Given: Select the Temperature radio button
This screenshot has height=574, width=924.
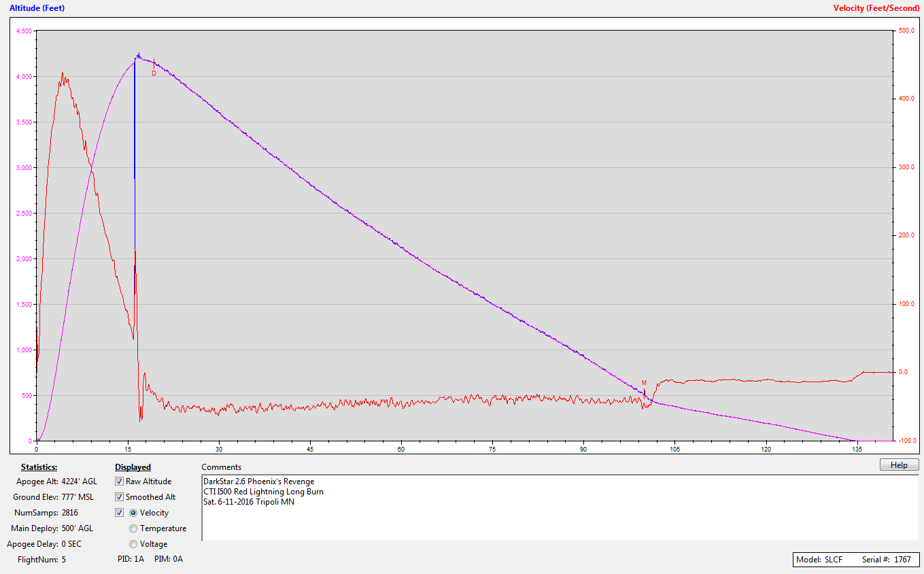Looking at the screenshot, I should click(x=134, y=528).
